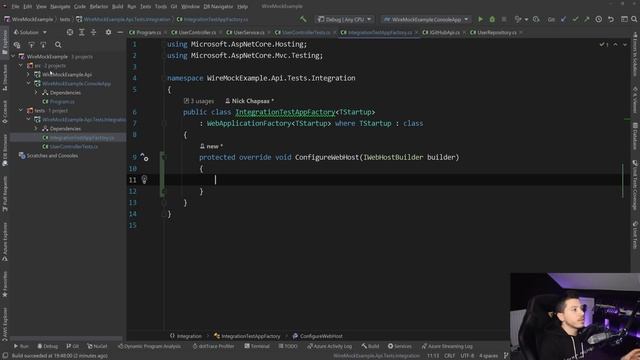Viewport: 640px width, 360px height.
Task: Open the dropdown arrow beside the run-with-coverage icon
Action: coord(526,20)
